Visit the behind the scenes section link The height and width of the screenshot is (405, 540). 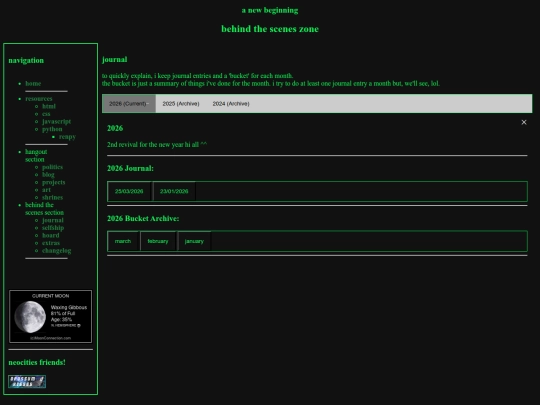tap(44, 208)
